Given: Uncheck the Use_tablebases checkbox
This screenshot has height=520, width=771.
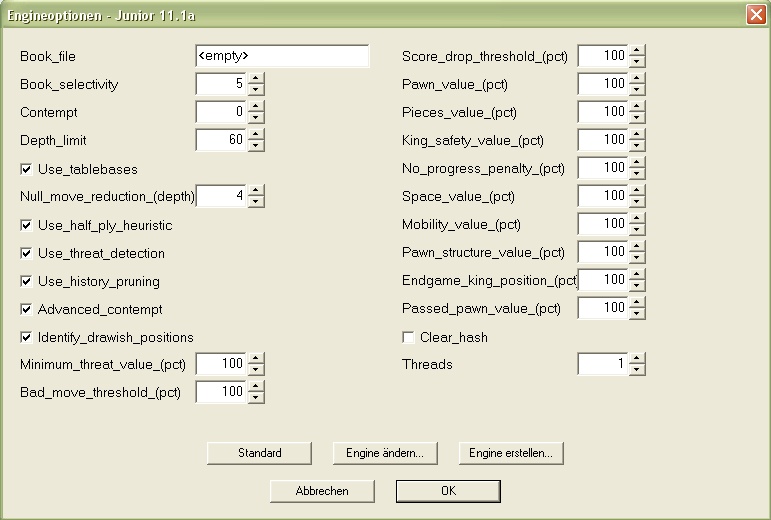Looking at the screenshot, I should tap(26, 170).
